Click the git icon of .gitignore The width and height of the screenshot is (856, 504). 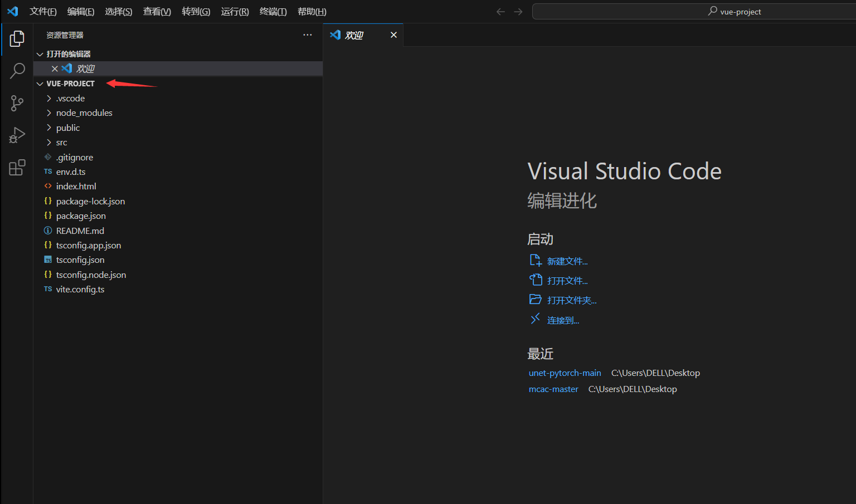[x=48, y=157]
